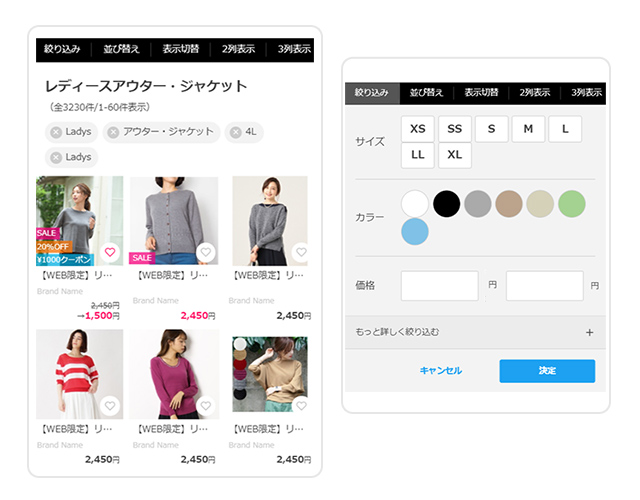Tap heart on gray boat-neck sweater product
Image resolution: width=640 pixels, height=500 pixels.
click(301, 252)
